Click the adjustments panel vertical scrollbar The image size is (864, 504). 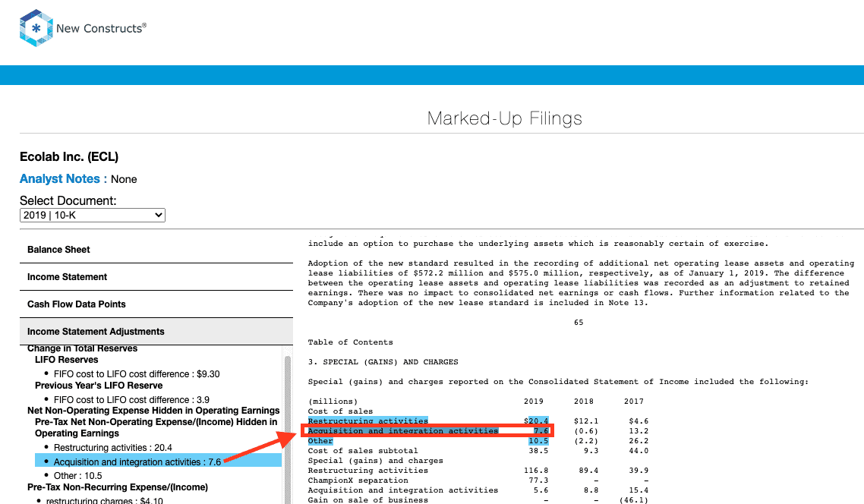(x=288, y=424)
